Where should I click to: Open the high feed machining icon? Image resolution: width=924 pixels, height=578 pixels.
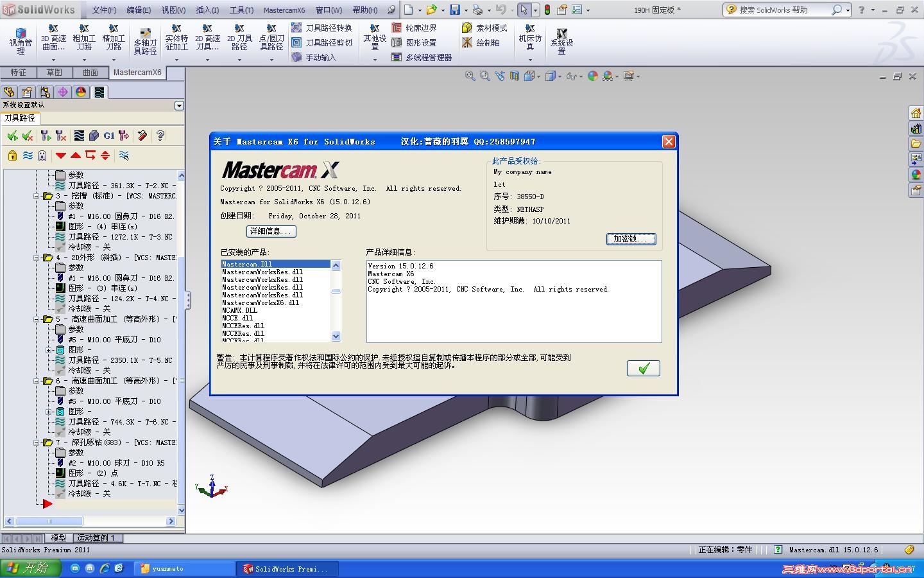(124, 136)
